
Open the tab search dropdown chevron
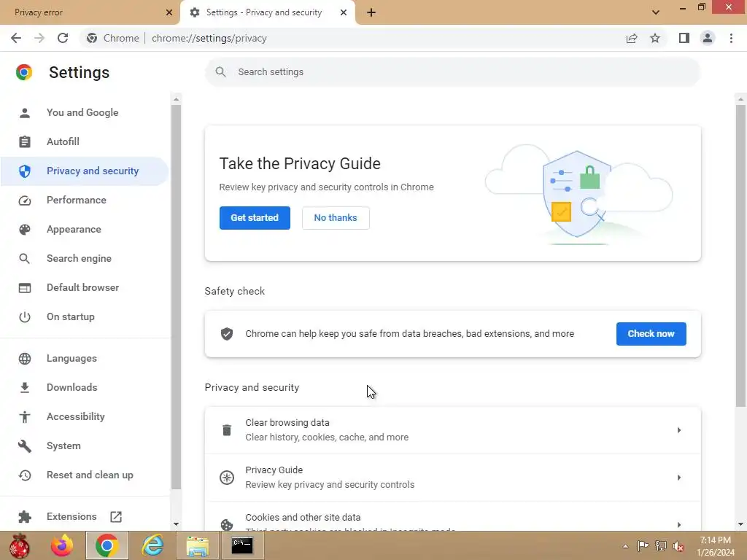tap(656, 12)
